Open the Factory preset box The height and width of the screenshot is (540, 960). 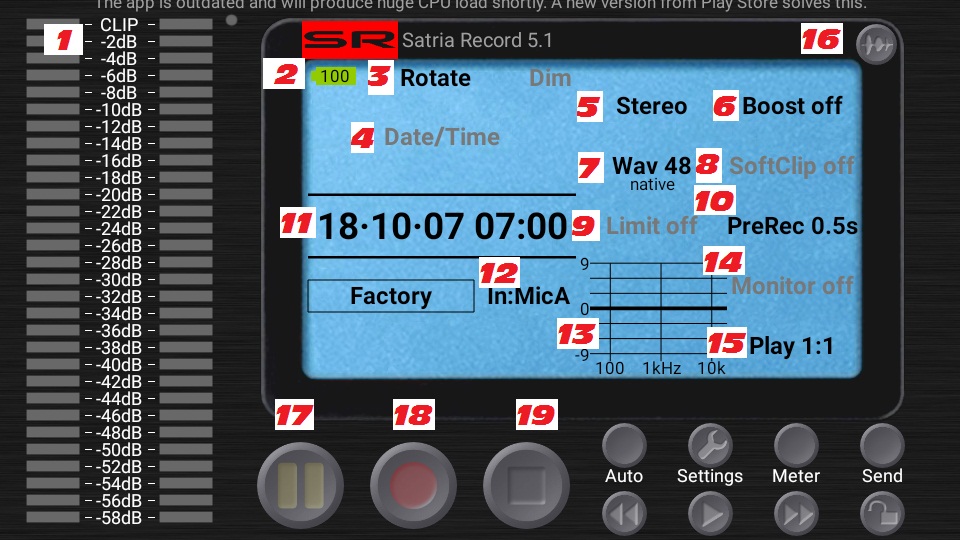(x=391, y=296)
